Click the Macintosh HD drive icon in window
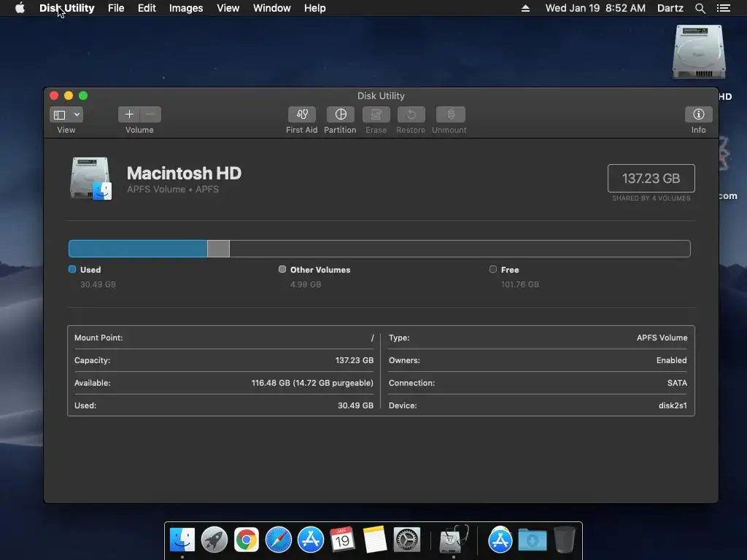Viewport: 747px width, 560px height. tap(90, 179)
